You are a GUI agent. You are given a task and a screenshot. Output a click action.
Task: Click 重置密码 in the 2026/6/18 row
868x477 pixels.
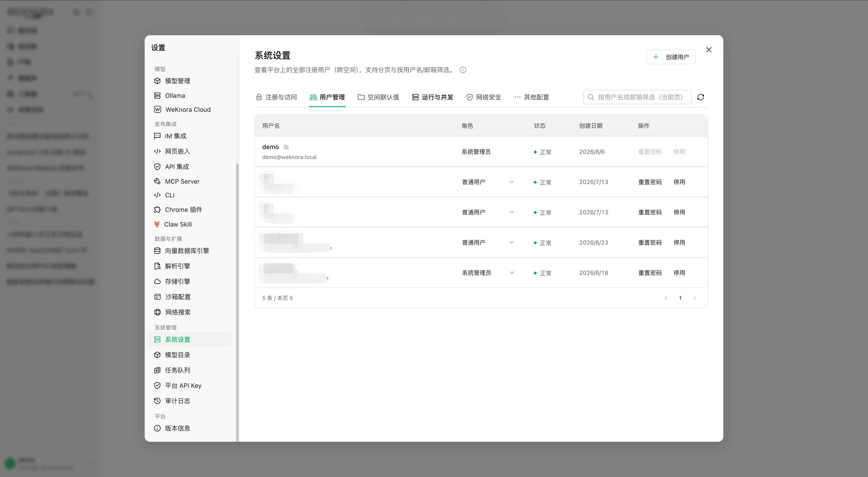click(x=650, y=273)
